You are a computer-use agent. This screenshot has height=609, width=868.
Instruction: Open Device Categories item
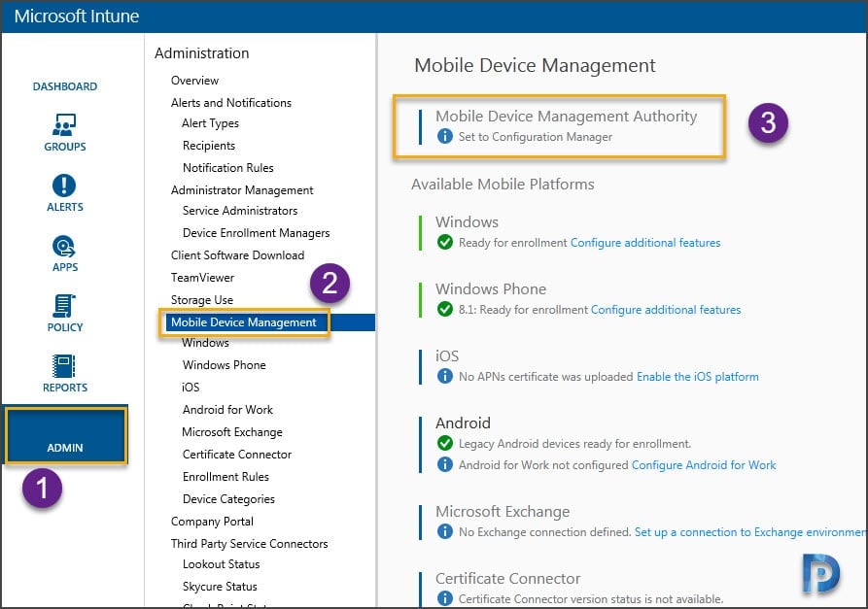point(228,499)
